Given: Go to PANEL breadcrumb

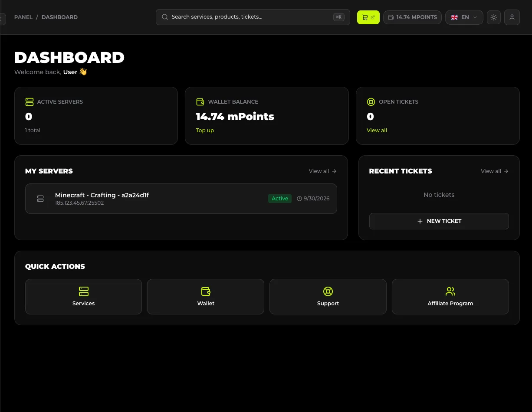Looking at the screenshot, I should coord(23,17).
